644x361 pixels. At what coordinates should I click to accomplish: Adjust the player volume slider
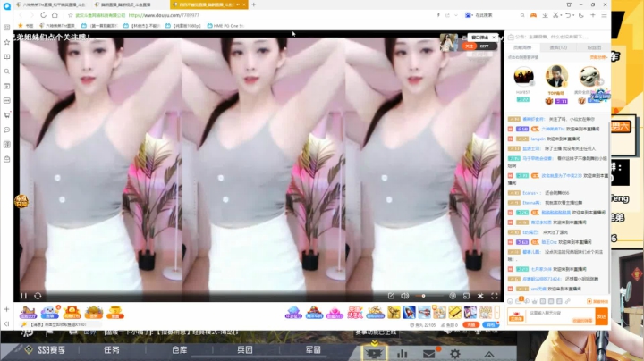pyautogui.click(x=429, y=296)
